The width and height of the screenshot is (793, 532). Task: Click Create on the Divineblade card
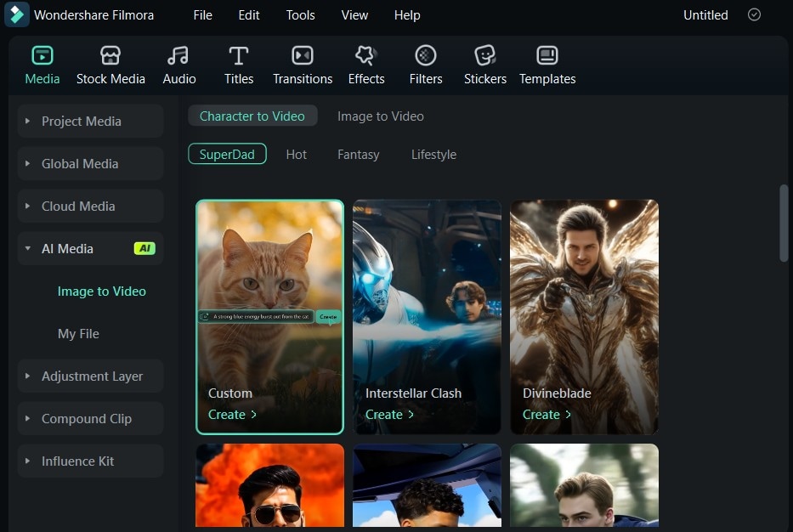(x=547, y=415)
